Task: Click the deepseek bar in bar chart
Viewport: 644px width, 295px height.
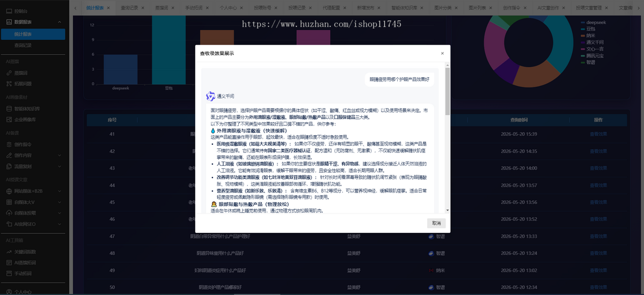Action: click(120, 69)
